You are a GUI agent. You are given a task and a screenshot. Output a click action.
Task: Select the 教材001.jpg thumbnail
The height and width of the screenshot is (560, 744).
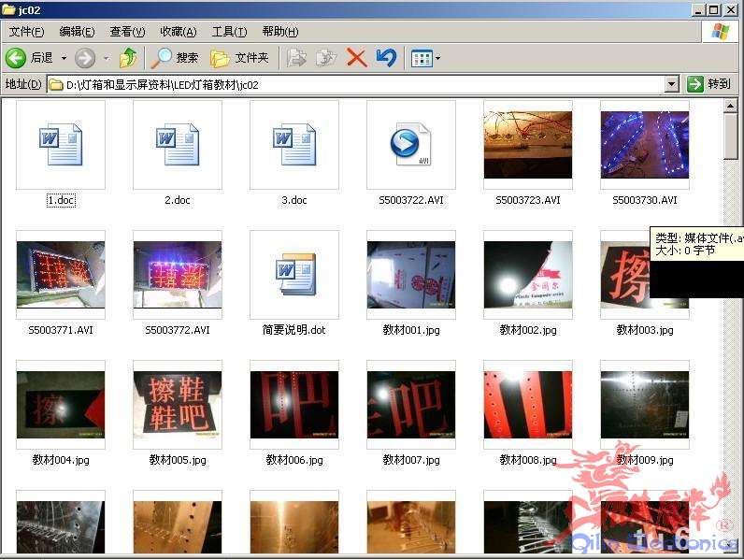click(411, 275)
